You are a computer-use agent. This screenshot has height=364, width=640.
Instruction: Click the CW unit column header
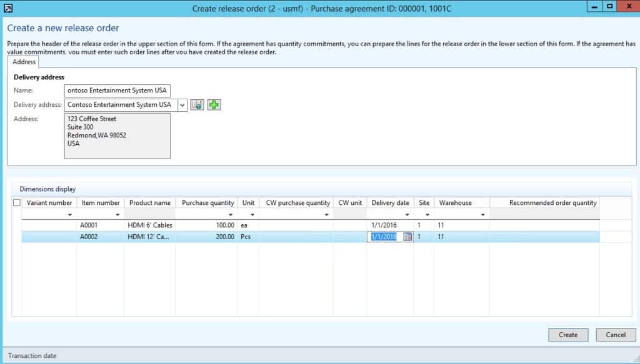[x=350, y=202]
